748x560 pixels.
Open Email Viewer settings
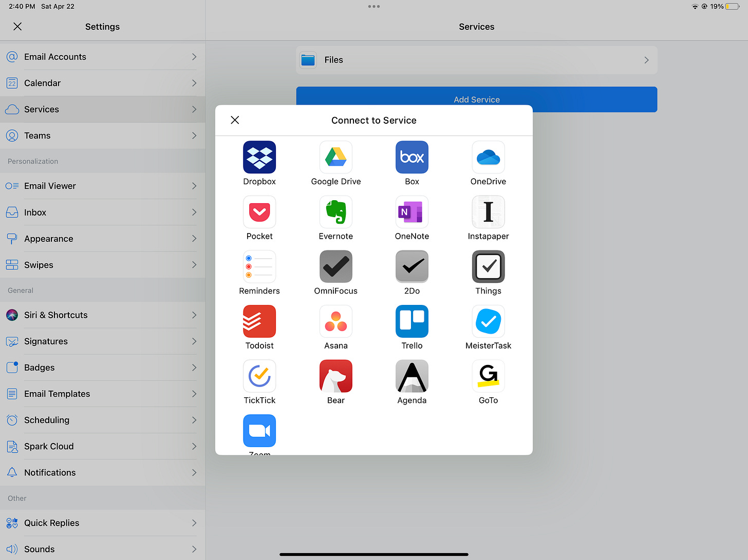103,186
